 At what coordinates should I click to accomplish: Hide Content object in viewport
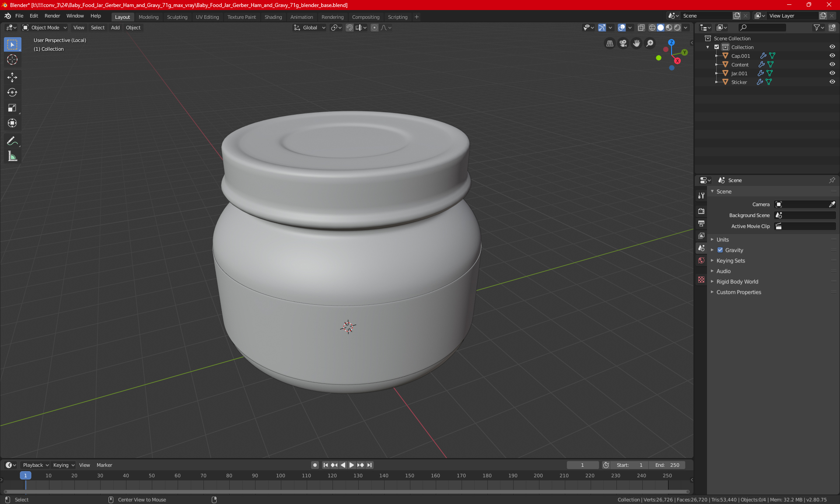tap(832, 65)
